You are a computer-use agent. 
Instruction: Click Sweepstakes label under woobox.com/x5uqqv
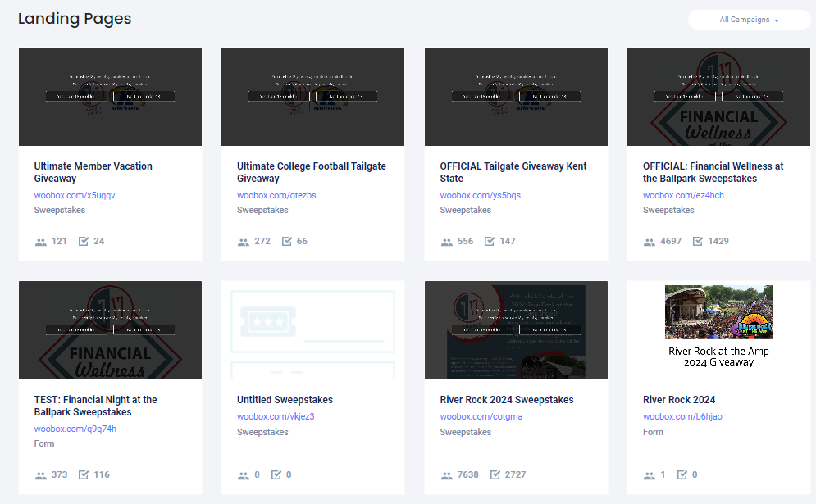coord(60,210)
